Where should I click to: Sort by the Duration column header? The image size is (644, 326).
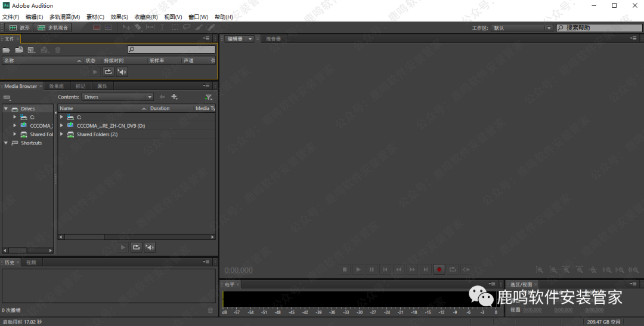[x=160, y=109]
